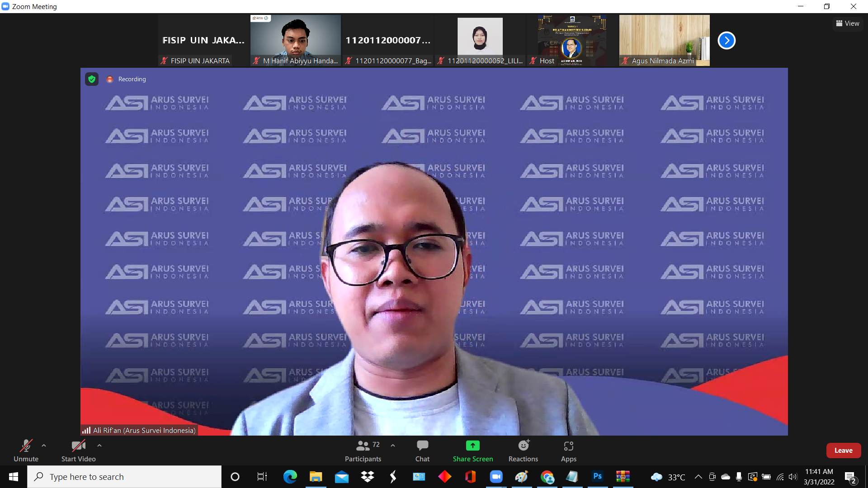868x488 pixels.
Task: Start Video camera toggle
Action: click(78, 450)
